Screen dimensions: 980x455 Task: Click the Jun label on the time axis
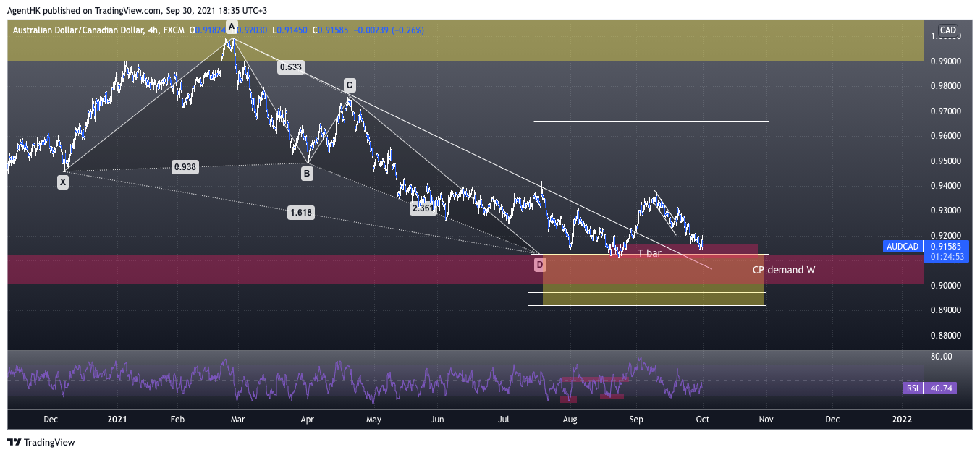point(437,420)
